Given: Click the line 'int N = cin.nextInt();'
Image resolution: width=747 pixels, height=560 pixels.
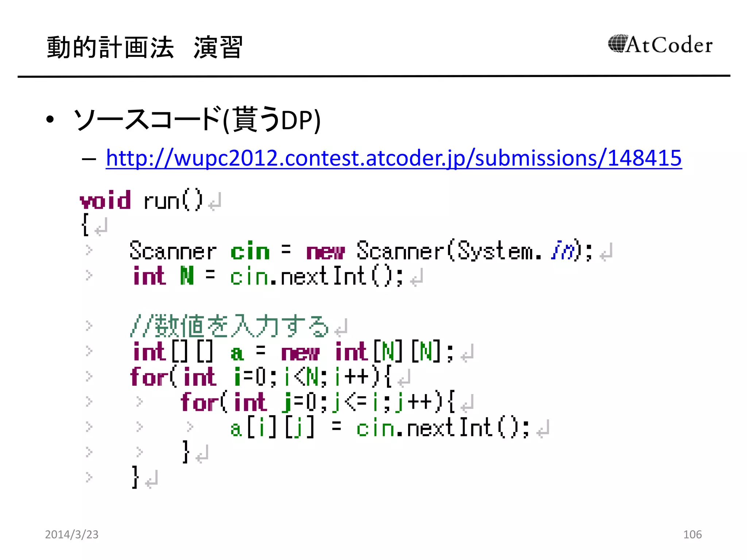Looking at the screenshot, I should (x=268, y=276).
